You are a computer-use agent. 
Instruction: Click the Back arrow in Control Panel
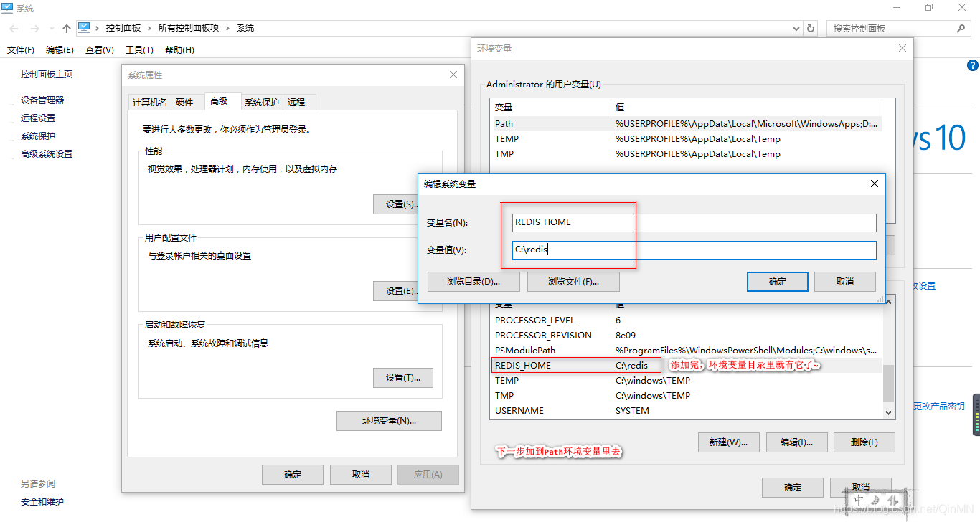(15, 28)
